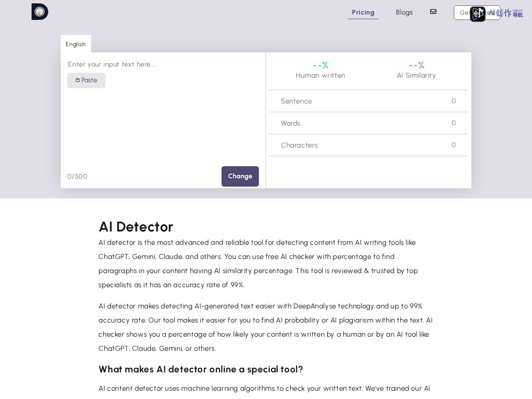Select the Sentence count row
The image size is (532, 399).
coord(369,101)
